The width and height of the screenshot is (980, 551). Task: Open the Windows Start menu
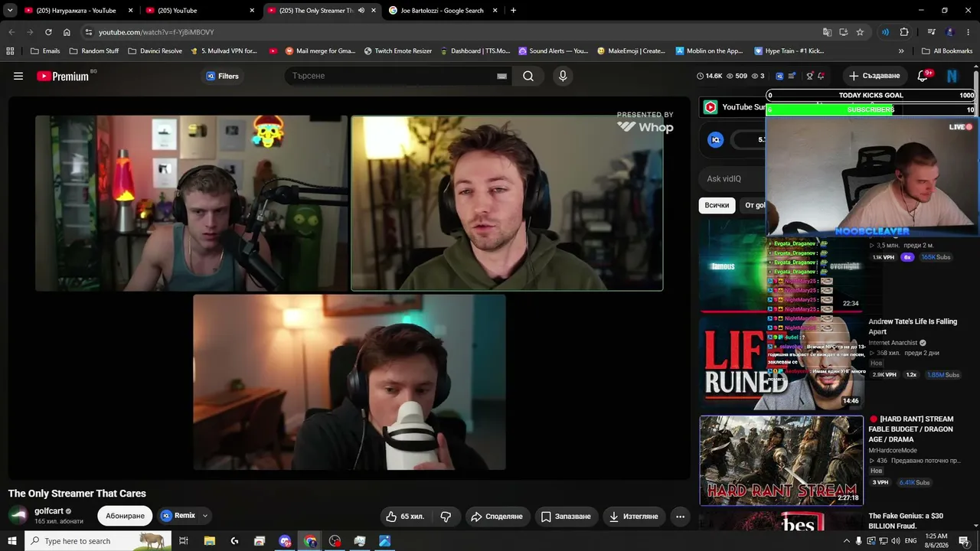click(x=12, y=541)
